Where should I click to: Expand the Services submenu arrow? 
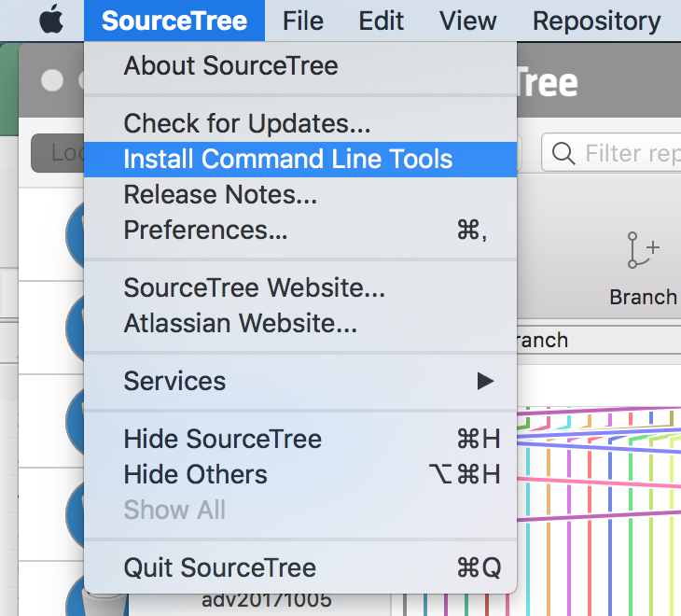484,381
